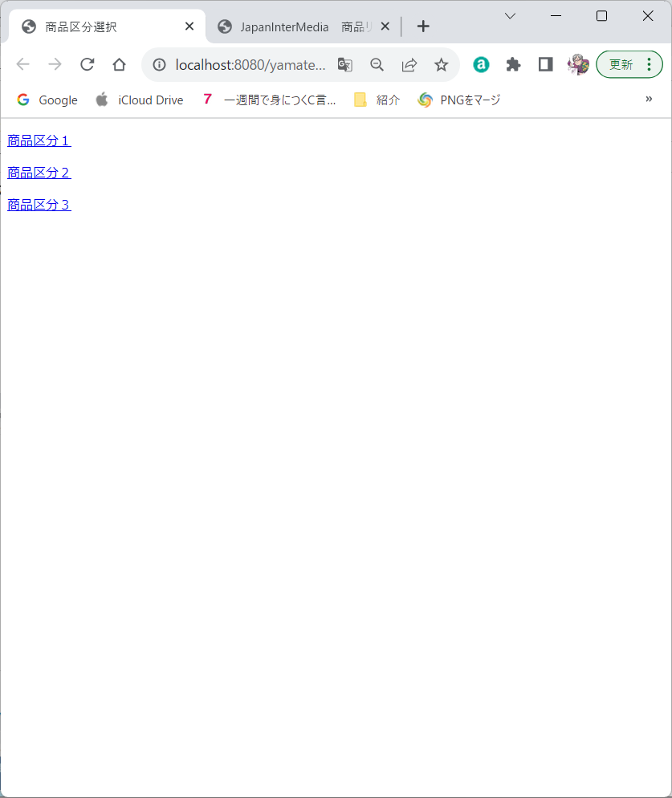Open the 商品区分１ link

[x=39, y=141]
